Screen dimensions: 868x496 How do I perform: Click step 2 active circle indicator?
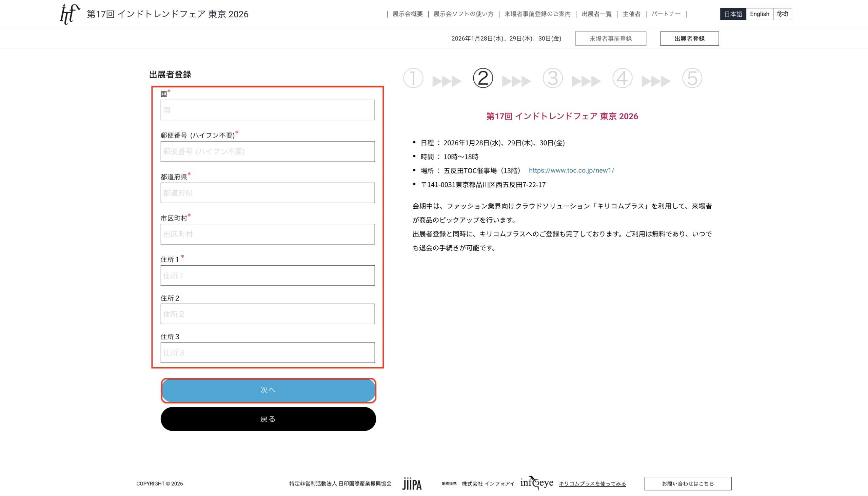(483, 78)
